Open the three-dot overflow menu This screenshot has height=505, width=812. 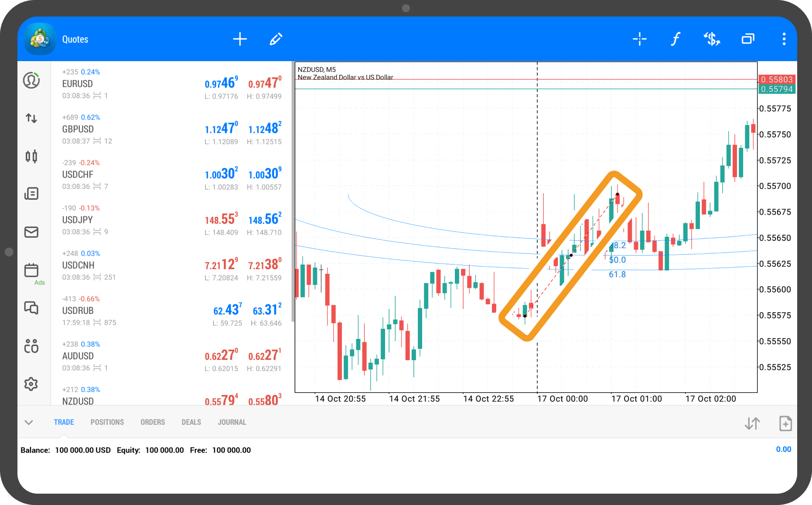pos(784,39)
